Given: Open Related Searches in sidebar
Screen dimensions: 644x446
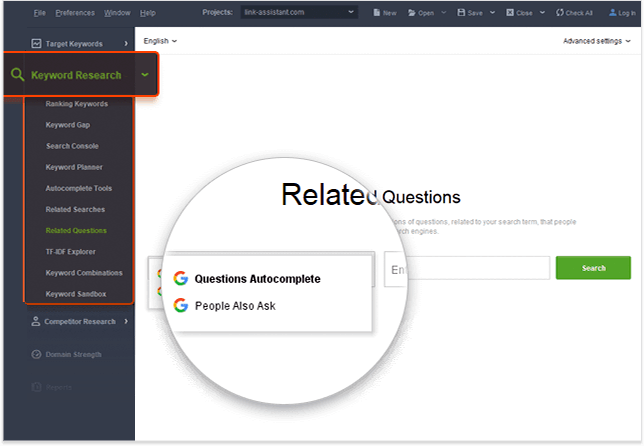Looking at the screenshot, I should pos(75,209).
